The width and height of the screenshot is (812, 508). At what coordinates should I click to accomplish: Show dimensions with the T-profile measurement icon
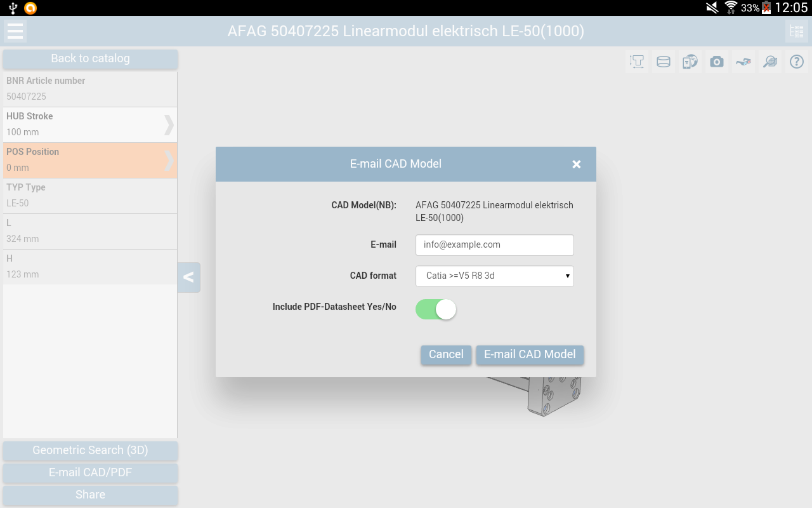[637, 62]
